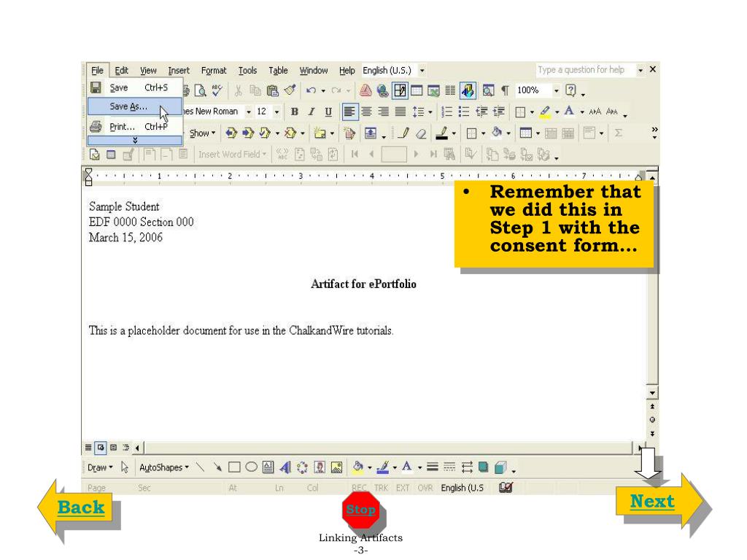
Task: Click the Save floppy disk icon
Action: coord(96,87)
